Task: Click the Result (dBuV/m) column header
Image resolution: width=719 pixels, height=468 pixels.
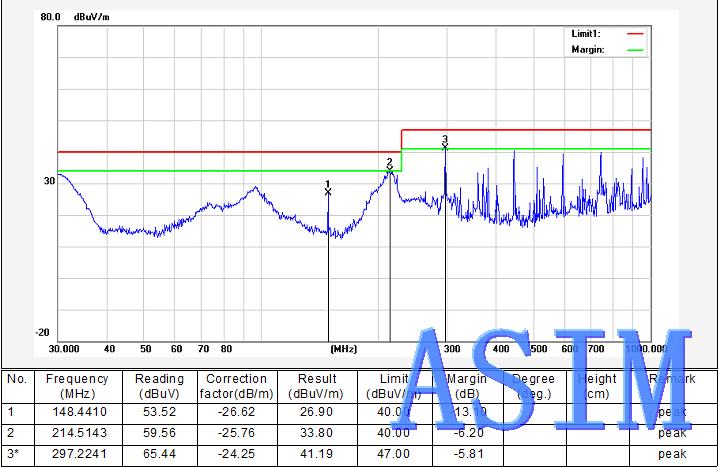Action: pyautogui.click(x=315, y=386)
